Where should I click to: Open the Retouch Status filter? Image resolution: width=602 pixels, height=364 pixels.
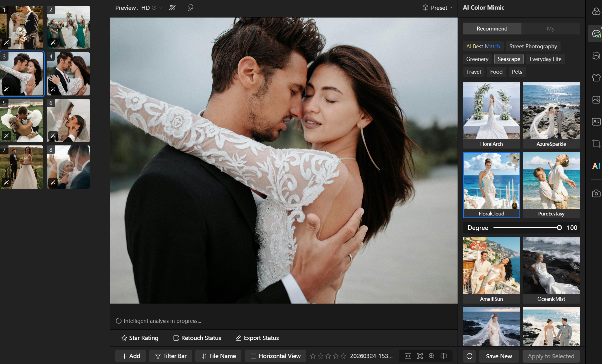pos(197,338)
